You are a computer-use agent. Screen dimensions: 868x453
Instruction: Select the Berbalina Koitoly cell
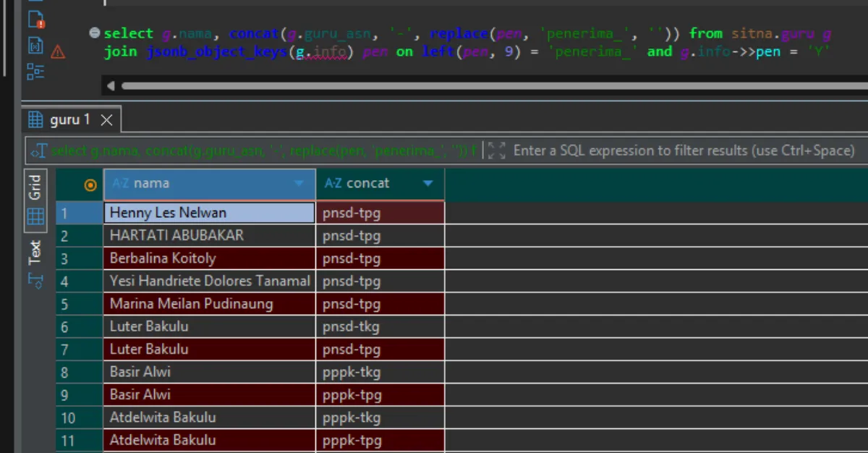coord(210,258)
